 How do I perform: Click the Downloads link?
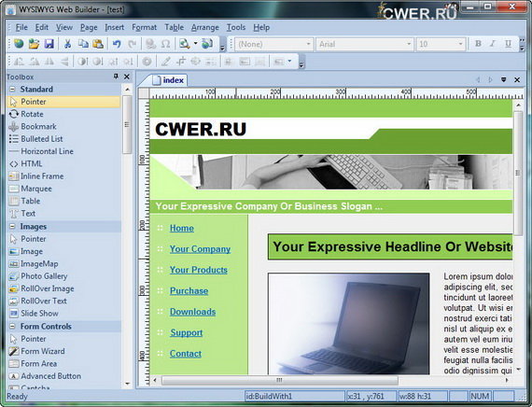192,312
